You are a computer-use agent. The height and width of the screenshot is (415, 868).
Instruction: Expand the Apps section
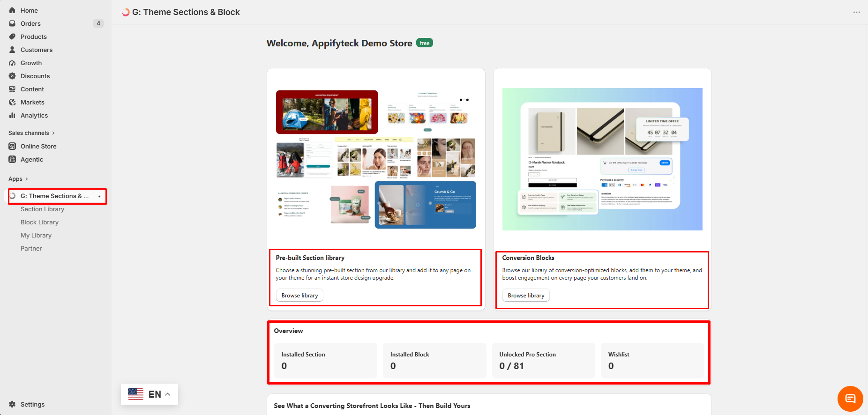point(18,179)
